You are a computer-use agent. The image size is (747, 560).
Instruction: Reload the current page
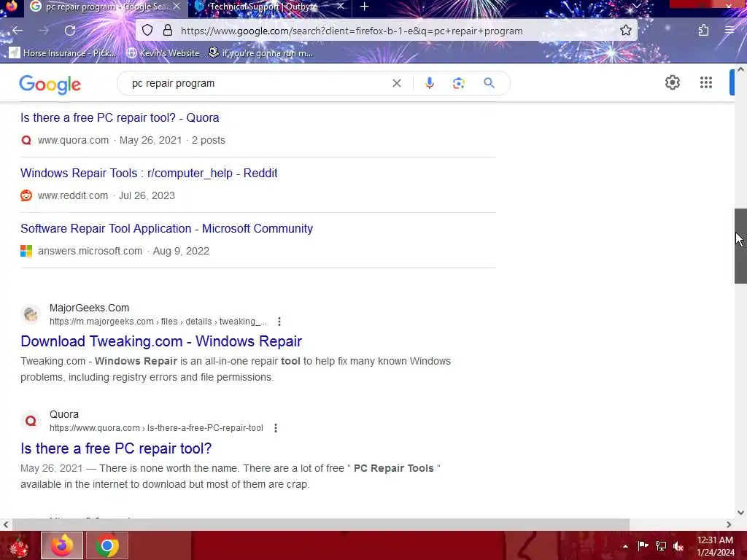[x=70, y=31]
